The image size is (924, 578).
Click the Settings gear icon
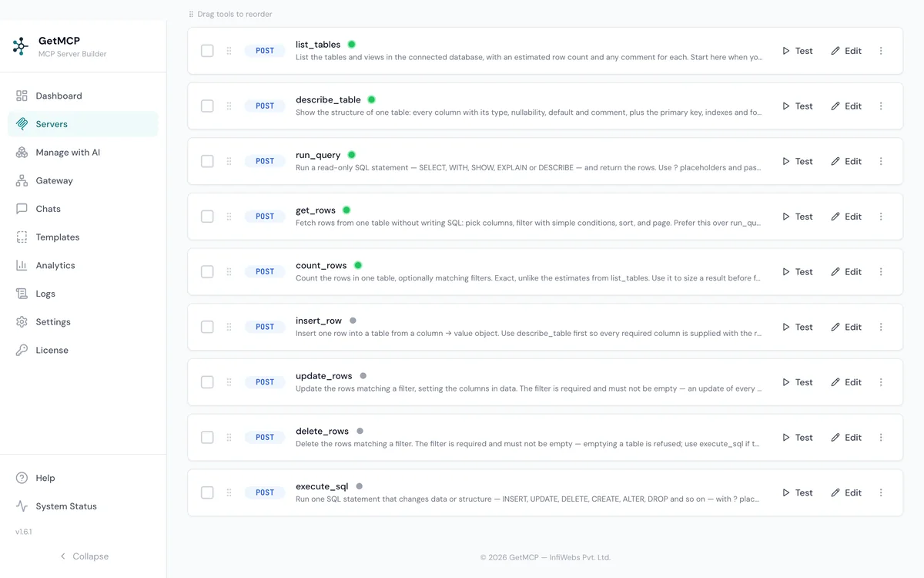tap(22, 322)
